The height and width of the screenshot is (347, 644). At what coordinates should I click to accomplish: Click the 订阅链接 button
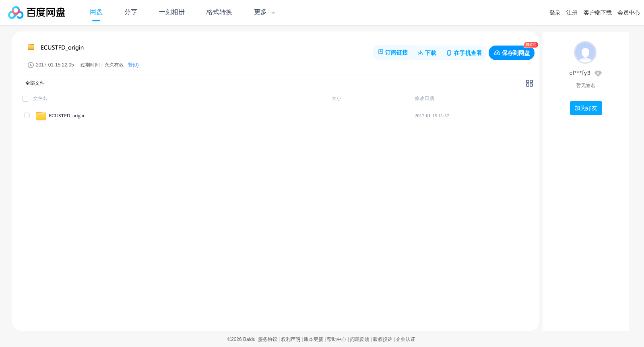pyautogui.click(x=393, y=53)
